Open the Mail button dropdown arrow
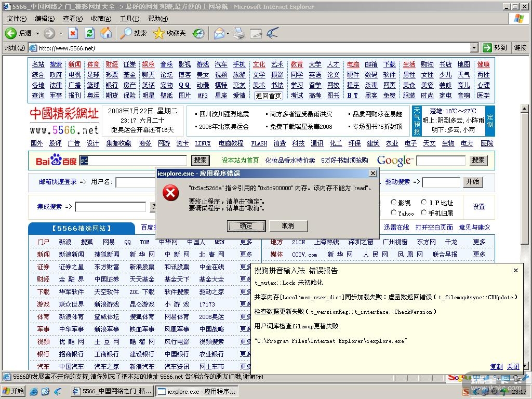The image size is (532, 399). coord(228,33)
